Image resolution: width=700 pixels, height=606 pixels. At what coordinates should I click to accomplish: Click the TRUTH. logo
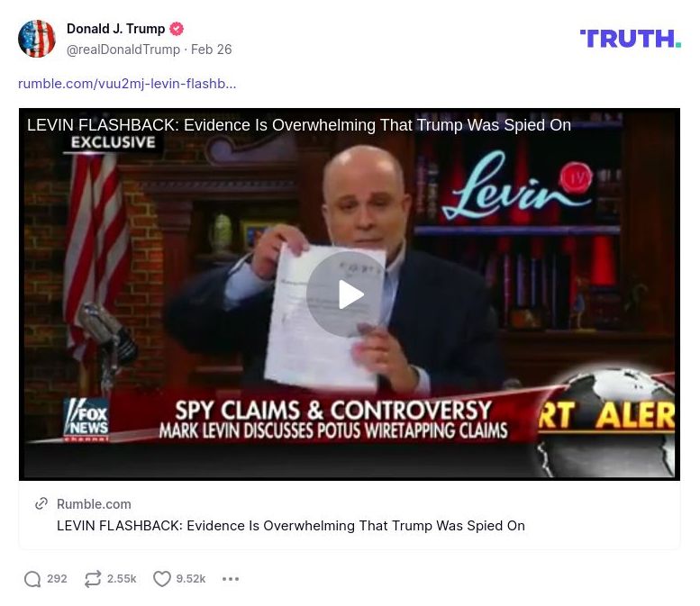(630, 39)
